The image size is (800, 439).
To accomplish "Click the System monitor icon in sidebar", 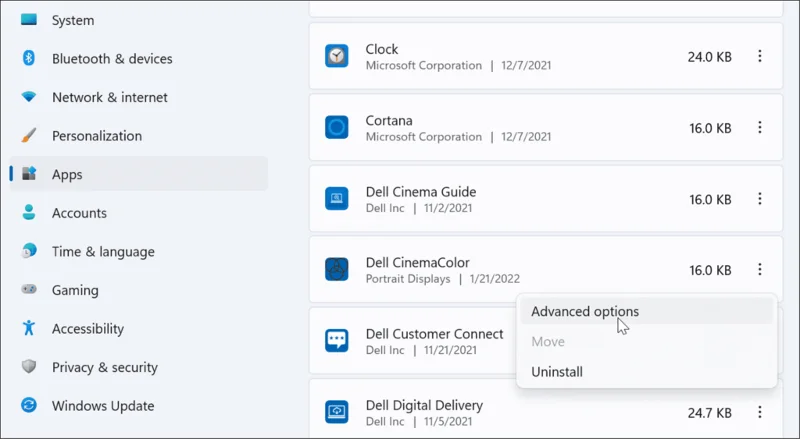I will [29, 20].
